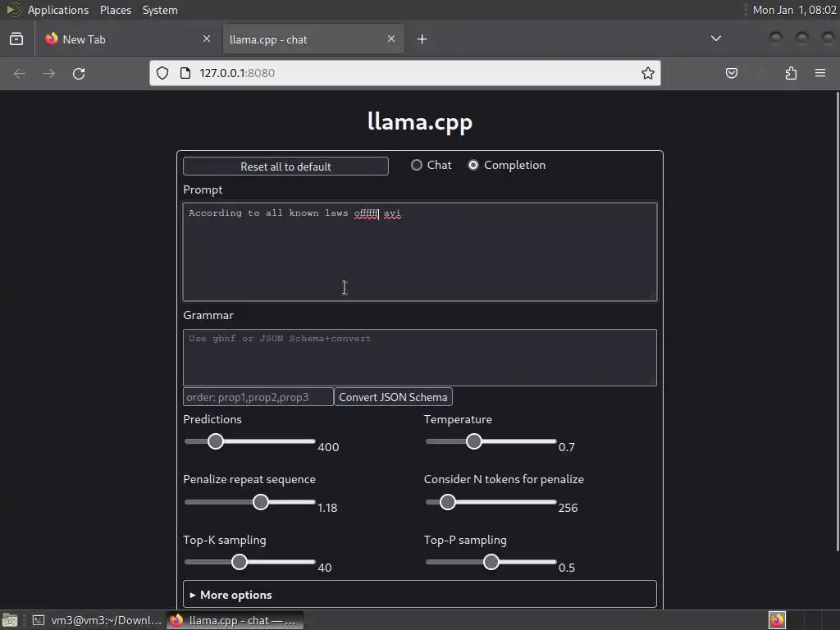Open the Applications menu

tap(58, 10)
